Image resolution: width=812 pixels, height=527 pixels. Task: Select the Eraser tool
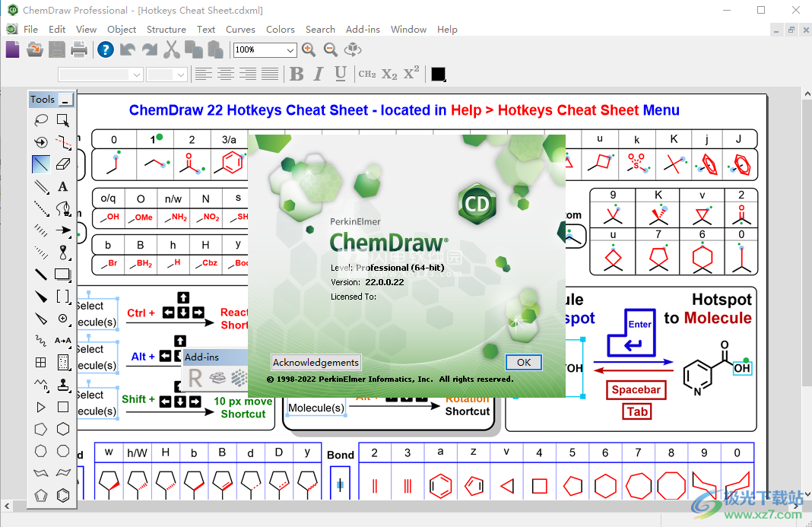pos(63,164)
